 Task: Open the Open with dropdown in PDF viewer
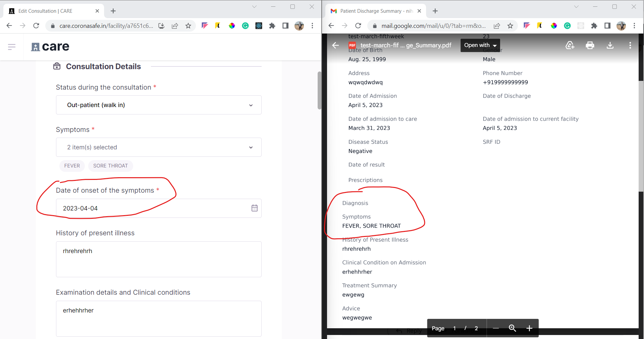[480, 45]
